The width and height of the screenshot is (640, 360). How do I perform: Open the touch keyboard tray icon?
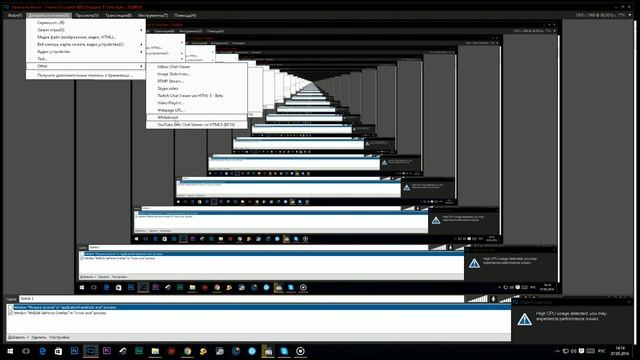[590, 351]
